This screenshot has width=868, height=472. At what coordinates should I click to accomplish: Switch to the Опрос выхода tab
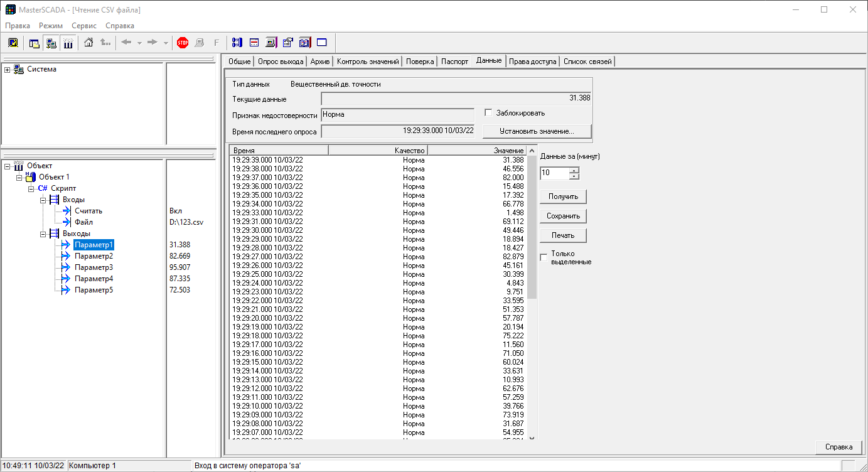tap(281, 62)
